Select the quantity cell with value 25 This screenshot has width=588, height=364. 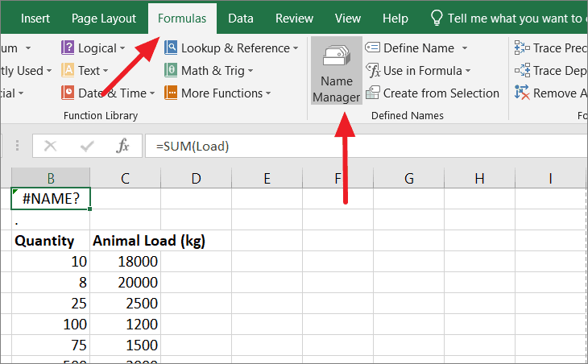click(x=51, y=304)
